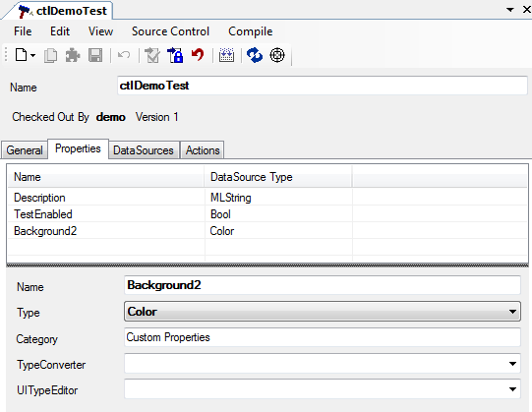This screenshot has width=532, height=412.
Task: Open the Source Control menu
Action: tap(170, 31)
